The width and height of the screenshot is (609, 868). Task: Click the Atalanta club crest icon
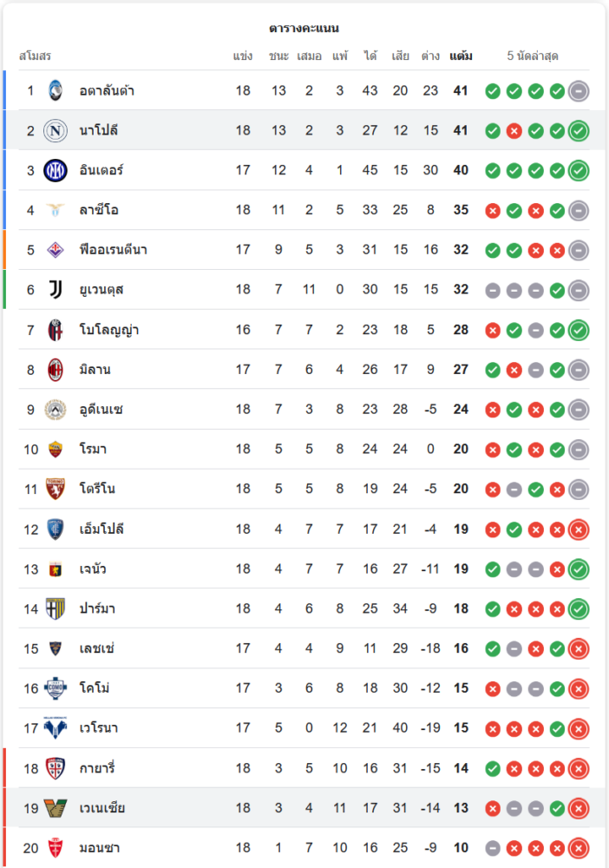click(56, 90)
